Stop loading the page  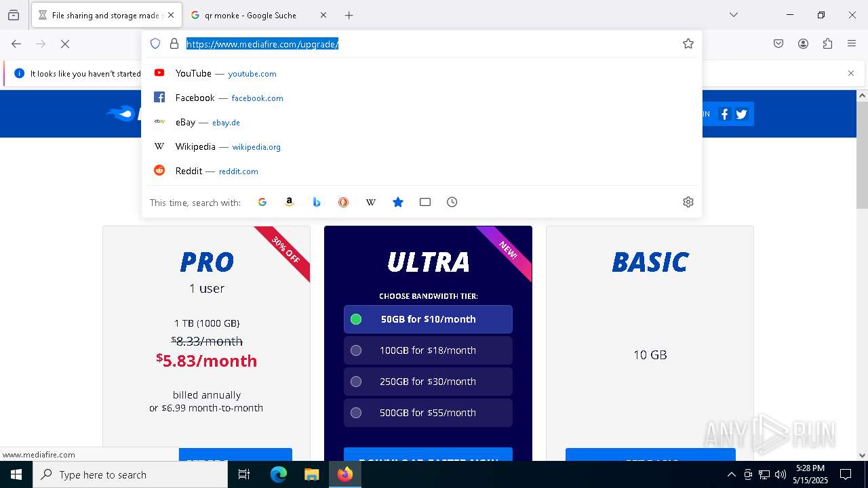coord(65,43)
